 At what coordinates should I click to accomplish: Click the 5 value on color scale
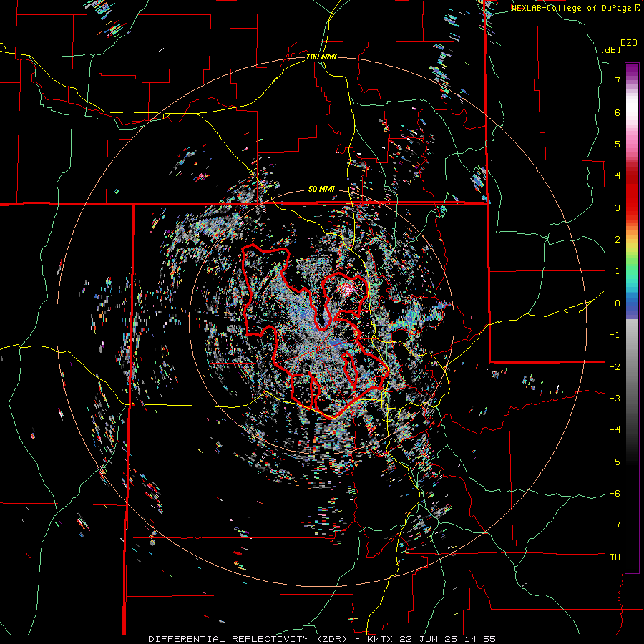(x=618, y=144)
